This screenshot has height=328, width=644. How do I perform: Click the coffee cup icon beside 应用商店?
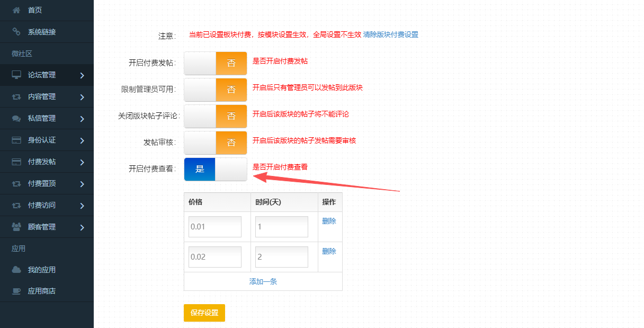coord(16,291)
